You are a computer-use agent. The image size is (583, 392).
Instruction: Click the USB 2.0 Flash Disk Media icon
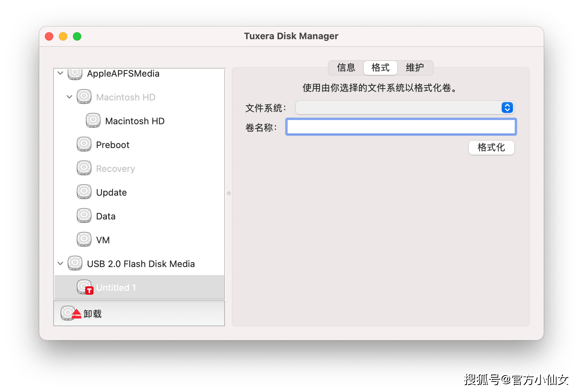(75, 264)
